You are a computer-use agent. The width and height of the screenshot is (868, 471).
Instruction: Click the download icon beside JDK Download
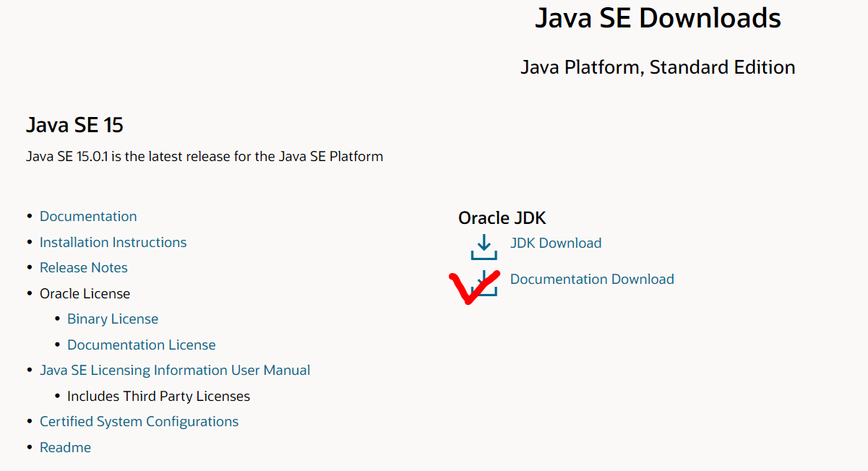click(484, 246)
